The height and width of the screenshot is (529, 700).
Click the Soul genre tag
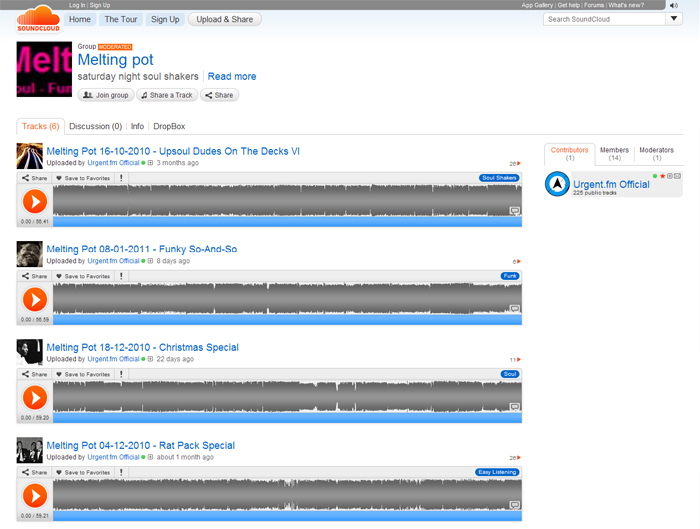tap(510, 374)
